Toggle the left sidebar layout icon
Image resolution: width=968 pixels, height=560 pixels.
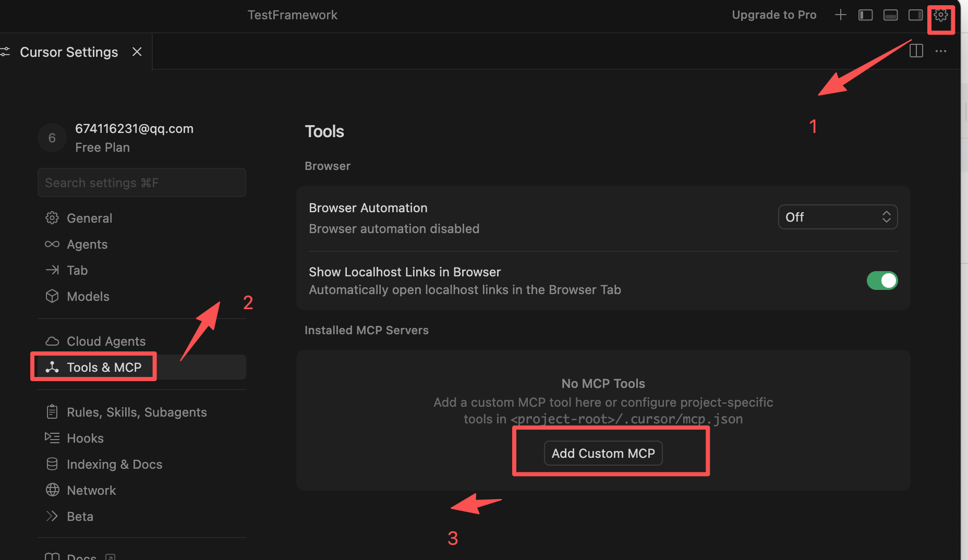[866, 15]
